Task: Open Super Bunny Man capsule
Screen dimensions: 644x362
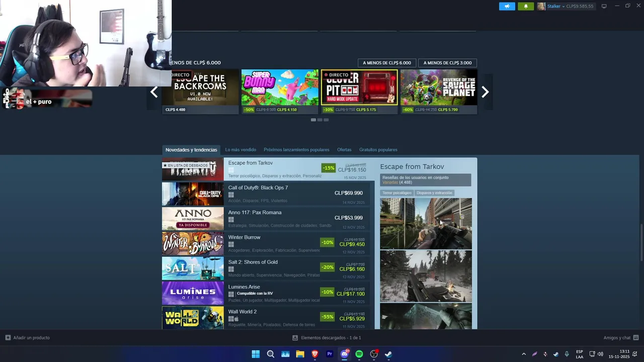Action: (280, 92)
